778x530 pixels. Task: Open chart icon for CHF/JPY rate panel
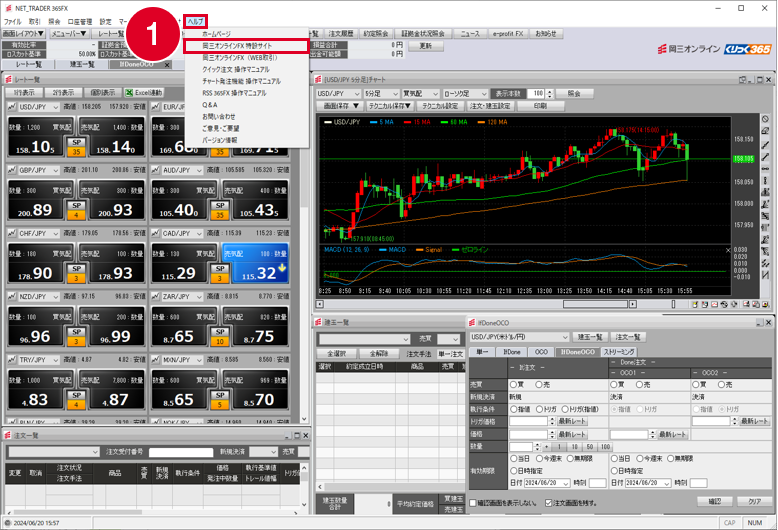click(12, 233)
